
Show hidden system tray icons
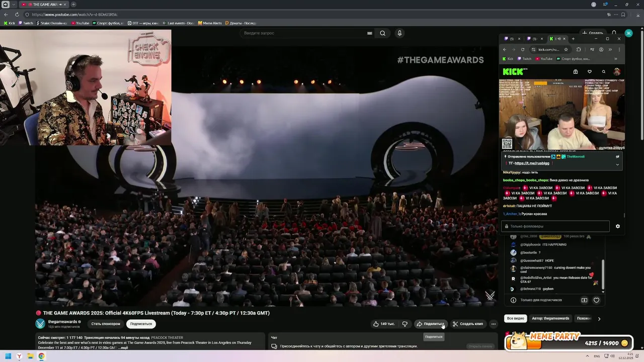pyautogui.click(x=588, y=356)
